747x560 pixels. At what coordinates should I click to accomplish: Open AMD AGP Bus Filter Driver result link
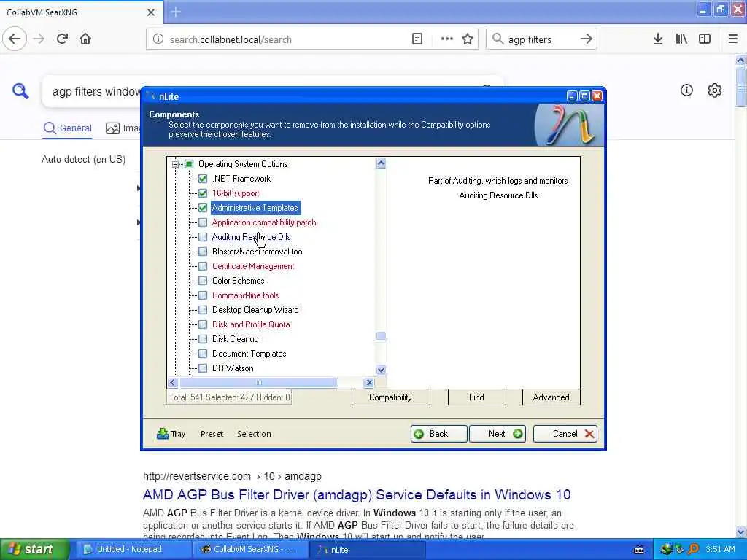356,495
